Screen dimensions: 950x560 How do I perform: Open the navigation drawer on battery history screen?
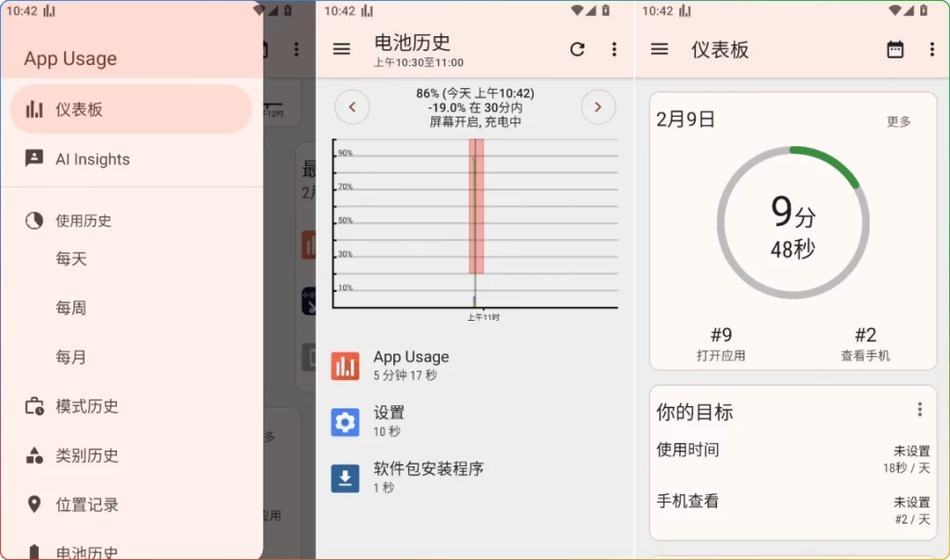(341, 50)
